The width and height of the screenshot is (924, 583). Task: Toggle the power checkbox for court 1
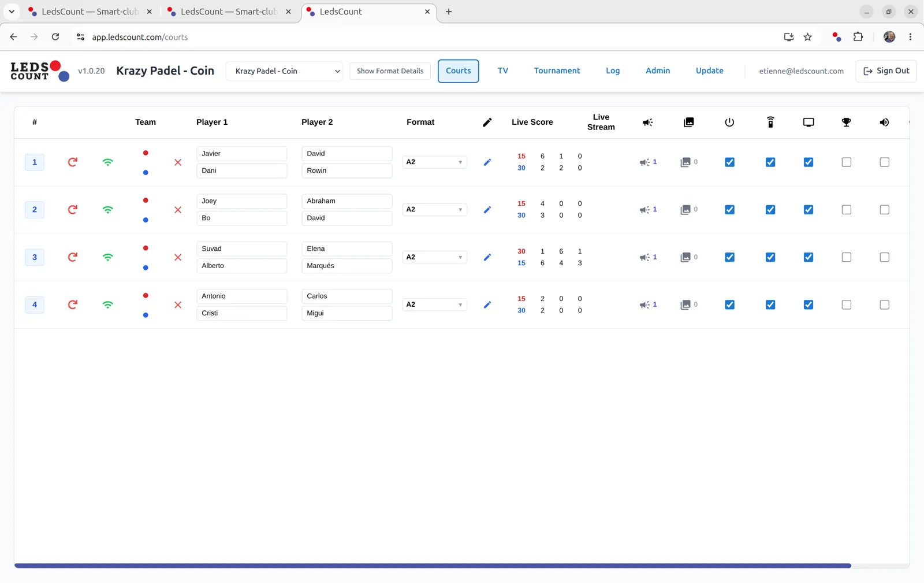[729, 162]
